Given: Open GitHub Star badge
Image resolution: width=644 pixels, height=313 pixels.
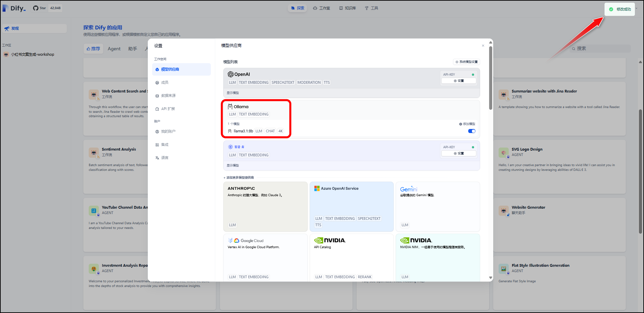Looking at the screenshot, I should tap(47, 8).
